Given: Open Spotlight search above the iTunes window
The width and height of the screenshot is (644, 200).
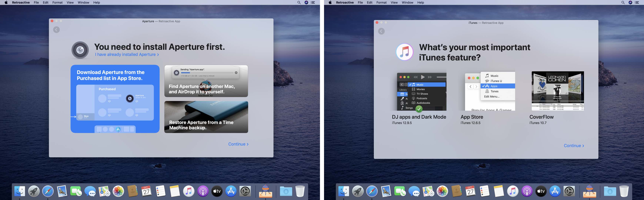Looking at the screenshot, I should tap(623, 3).
